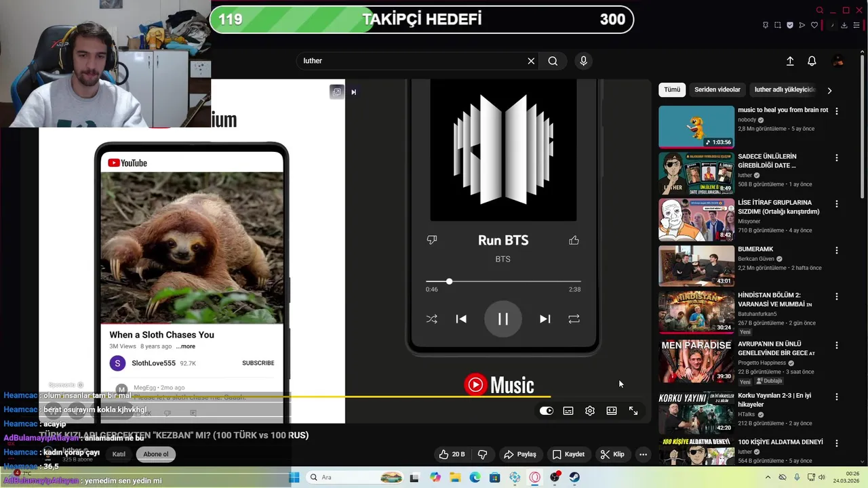Expand more filter chips with right chevron
Viewport: 868px width, 488px height.
click(x=829, y=90)
